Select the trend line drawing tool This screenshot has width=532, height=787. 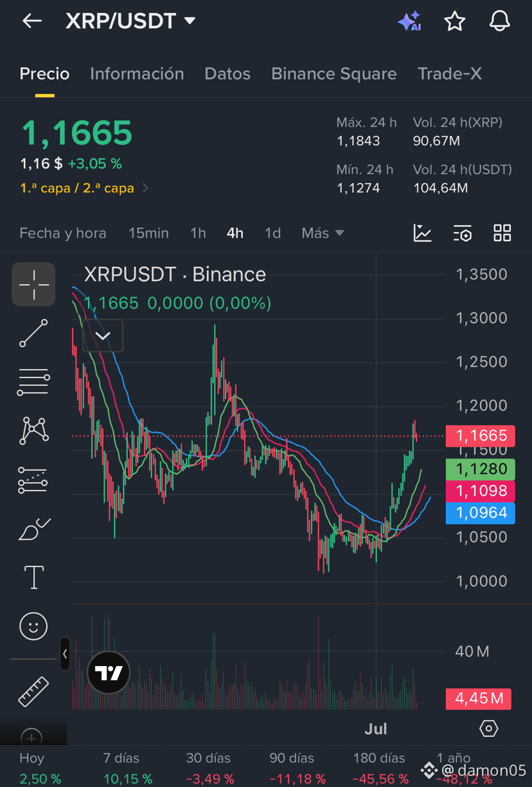(x=33, y=333)
